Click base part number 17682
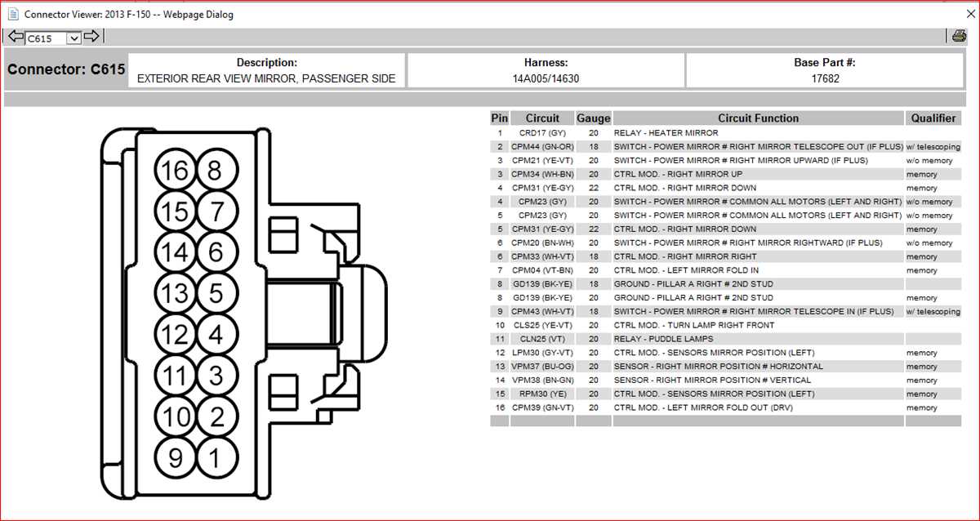 [x=825, y=79]
